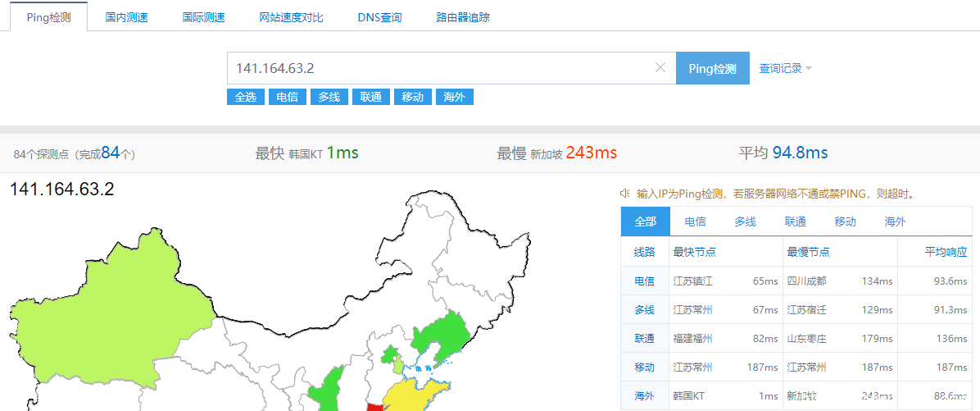980x411 pixels.
Task: Go to the 网站速度对比 tab
Action: pyautogui.click(x=291, y=17)
